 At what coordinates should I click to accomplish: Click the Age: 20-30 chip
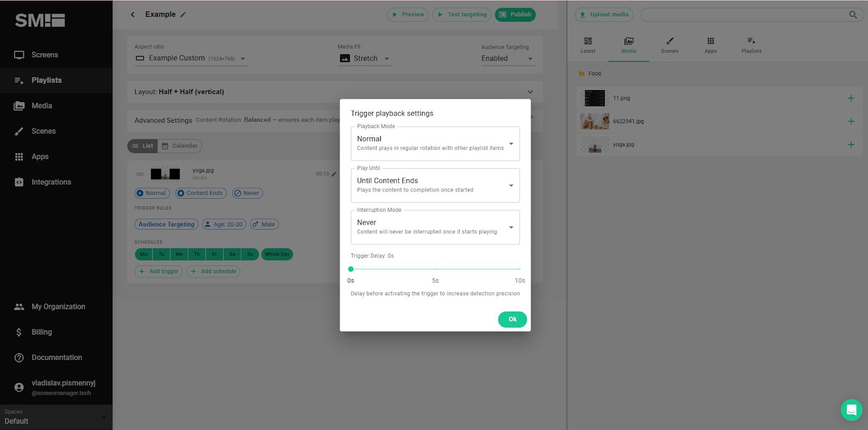(x=224, y=224)
